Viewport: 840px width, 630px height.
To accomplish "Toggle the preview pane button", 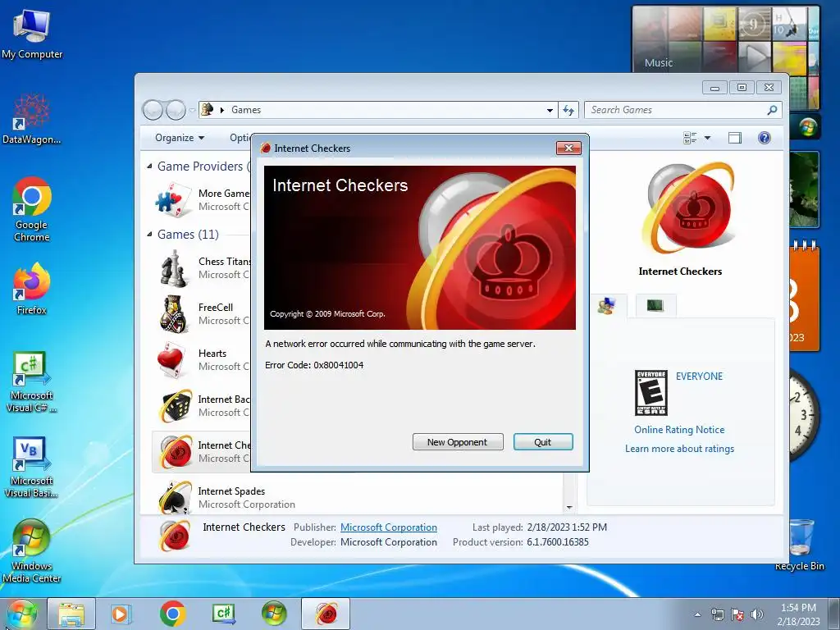I will (735, 138).
